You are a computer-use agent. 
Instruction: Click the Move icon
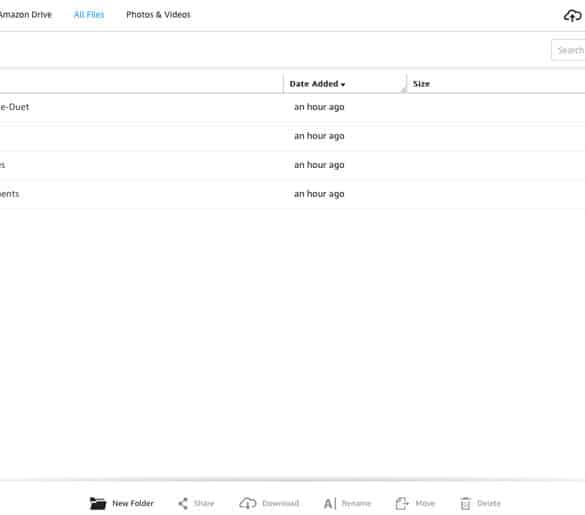402,503
